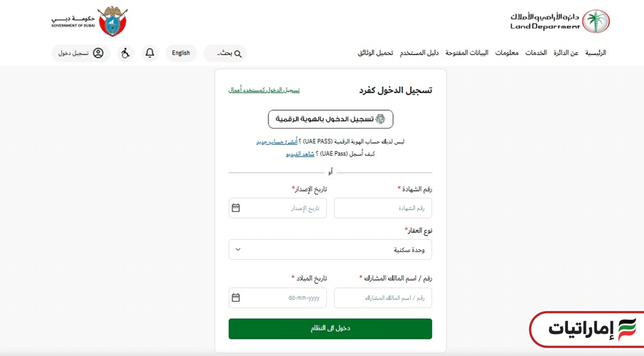This screenshot has height=356, width=644.
Task: Click the UAE Pass fingerprint icon
Action: tap(380, 119)
